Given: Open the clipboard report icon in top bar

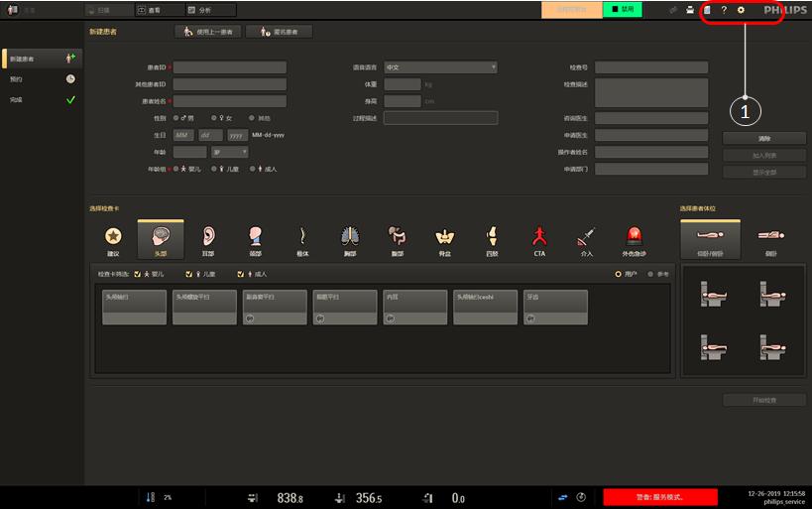Looking at the screenshot, I should click(707, 10).
